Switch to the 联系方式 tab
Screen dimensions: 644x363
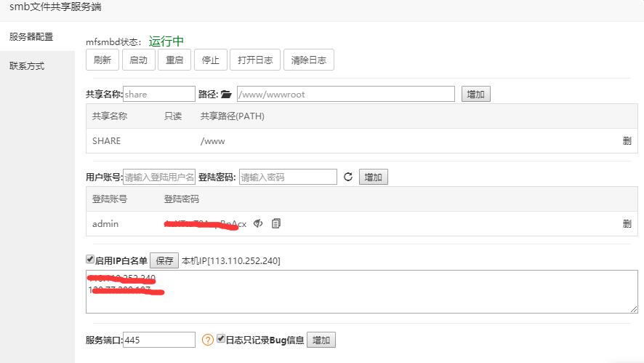point(27,66)
